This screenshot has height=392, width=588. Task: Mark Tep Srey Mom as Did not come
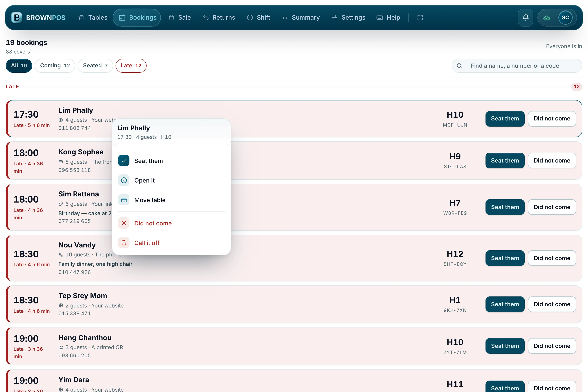(x=552, y=304)
